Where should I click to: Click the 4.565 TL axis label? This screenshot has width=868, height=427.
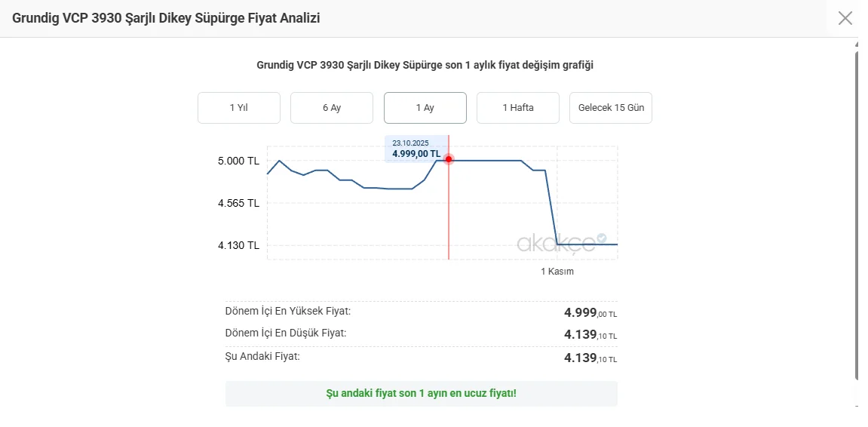pos(238,203)
